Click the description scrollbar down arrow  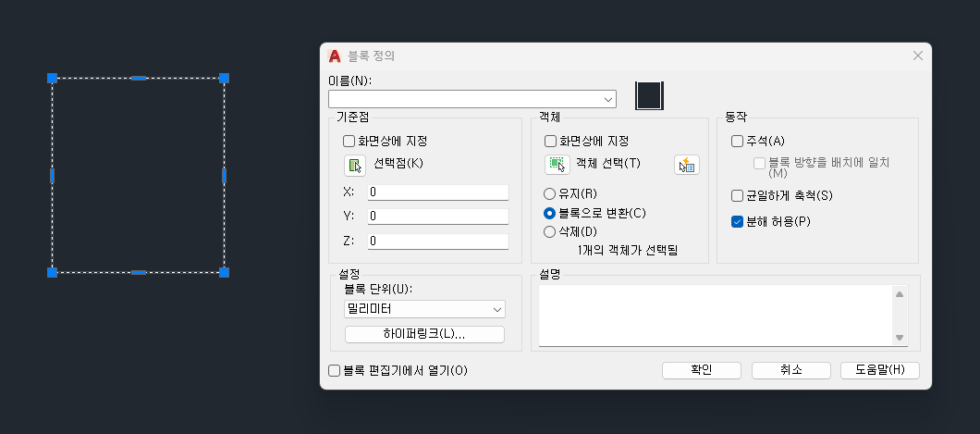tap(900, 338)
